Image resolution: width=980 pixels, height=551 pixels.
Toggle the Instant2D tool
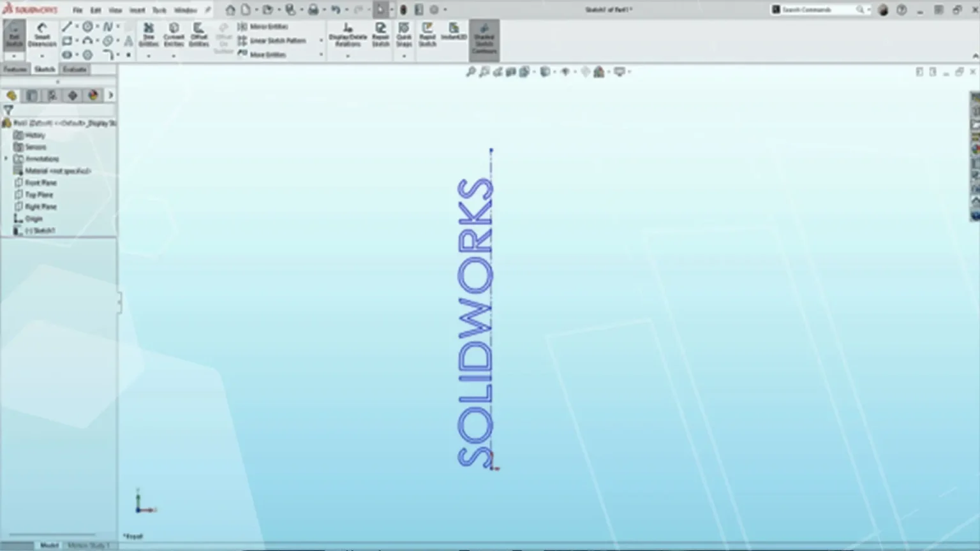click(x=454, y=32)
